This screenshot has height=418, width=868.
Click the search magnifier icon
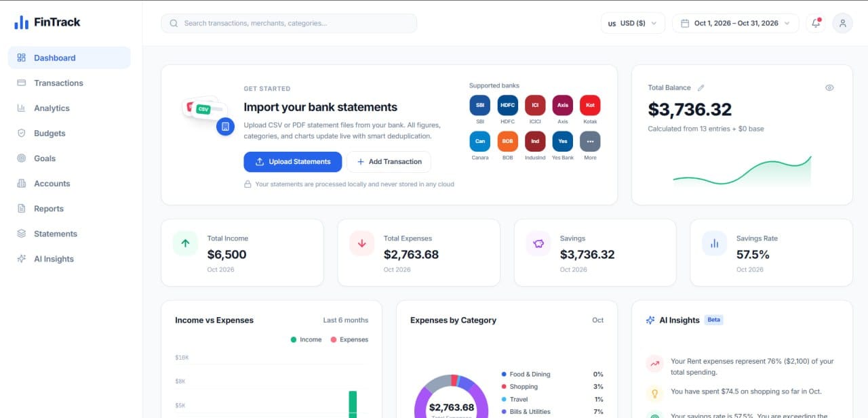pyautogui.click(x=174, y=23)
